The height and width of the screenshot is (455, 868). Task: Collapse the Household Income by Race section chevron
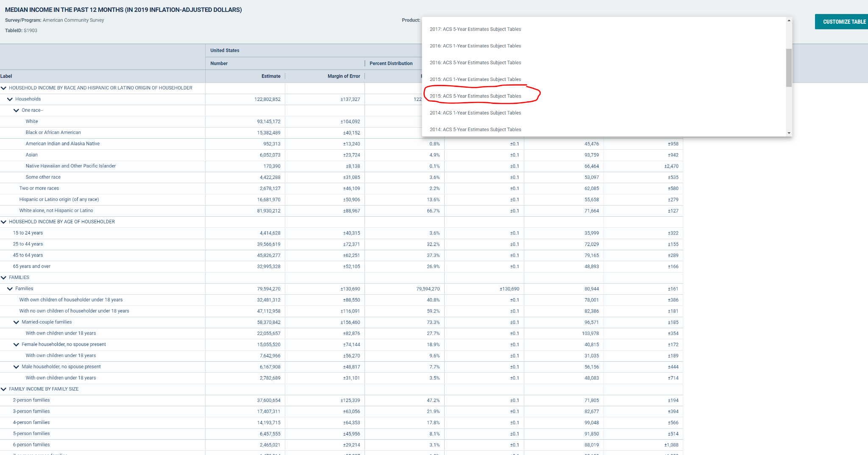click(4, 88)
